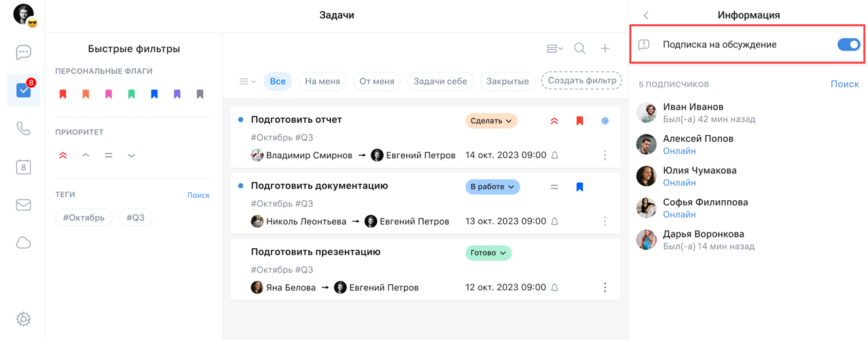
Task: Select the green personal flag swatch
Action: [x=131, y=95]
